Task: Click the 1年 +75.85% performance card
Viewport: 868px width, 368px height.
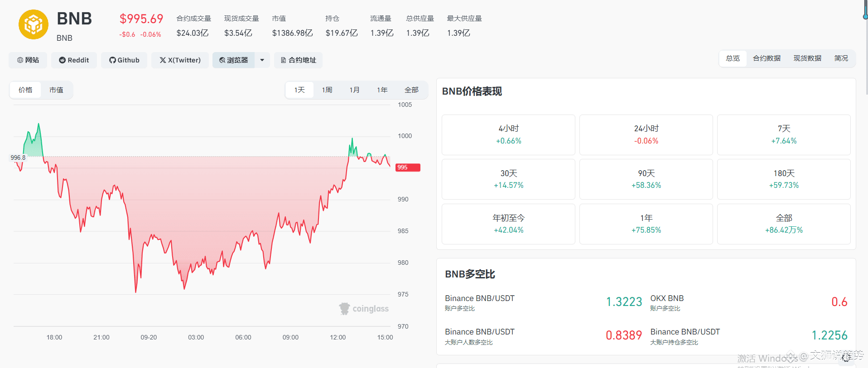Action: pyautogui.click(x=646, y=224)
